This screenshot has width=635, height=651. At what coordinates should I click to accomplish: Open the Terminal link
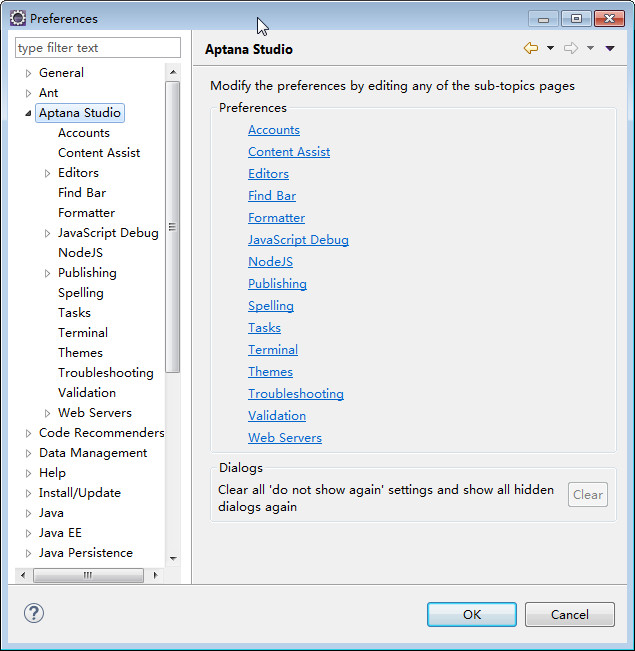pyautogui.click(x=273, y=350)
